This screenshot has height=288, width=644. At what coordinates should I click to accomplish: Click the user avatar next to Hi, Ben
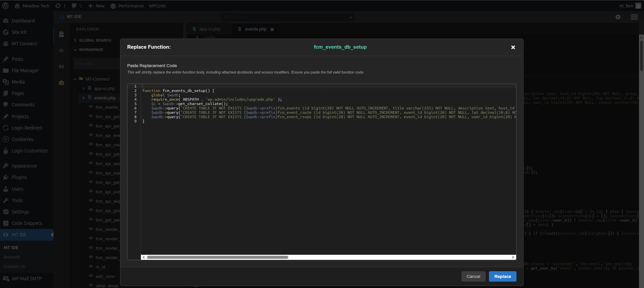point(638,6)
